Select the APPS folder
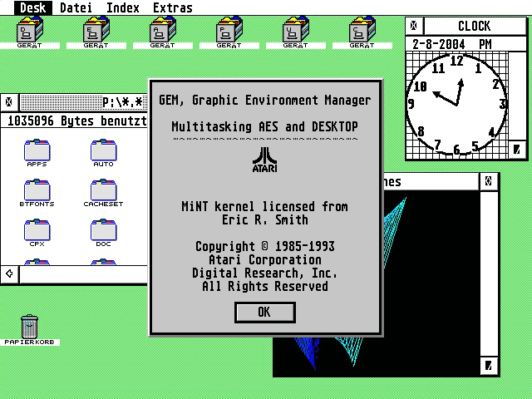Screen dimensions: 532x399 click(37, 153)
